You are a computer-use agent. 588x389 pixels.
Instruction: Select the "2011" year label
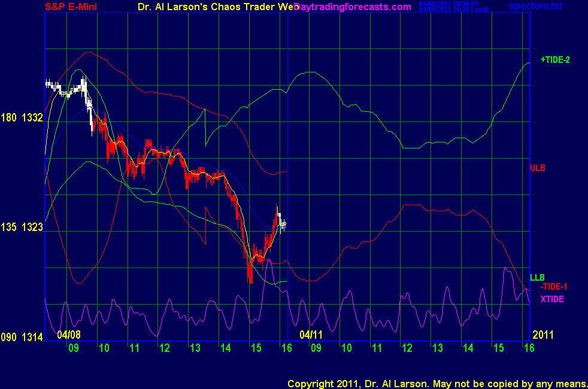543,335
